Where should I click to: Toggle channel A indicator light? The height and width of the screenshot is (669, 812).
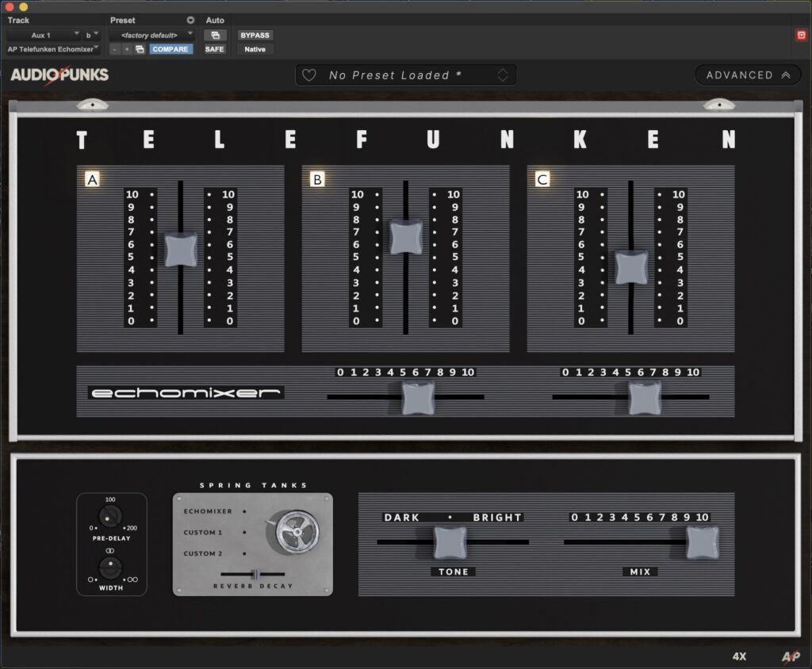tap(93, 180)
